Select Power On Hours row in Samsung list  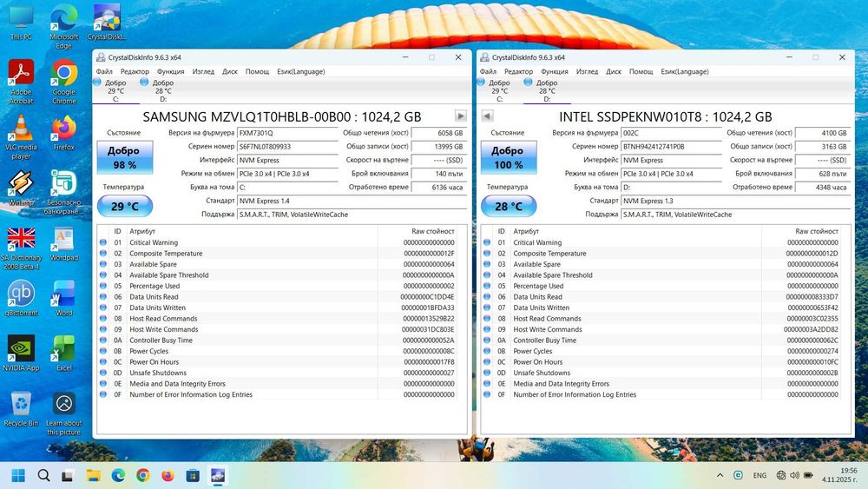[x=278, y=361]
